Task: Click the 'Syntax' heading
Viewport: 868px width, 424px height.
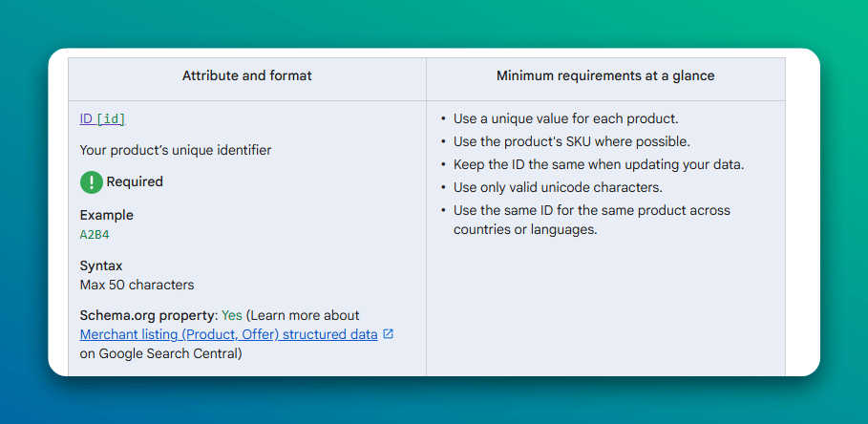Action: (101, 265)
